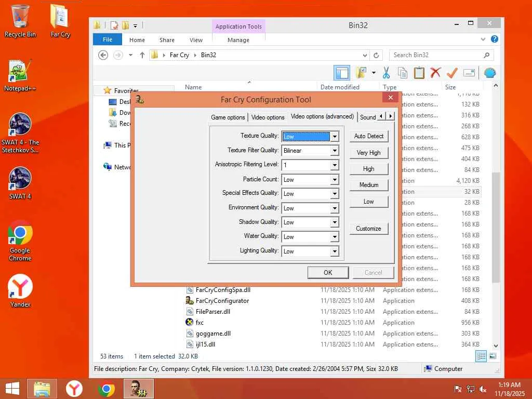Open Special Effects Quality dropdown
532x399 pixels.
pyautogui.click(x=335, y=194)
